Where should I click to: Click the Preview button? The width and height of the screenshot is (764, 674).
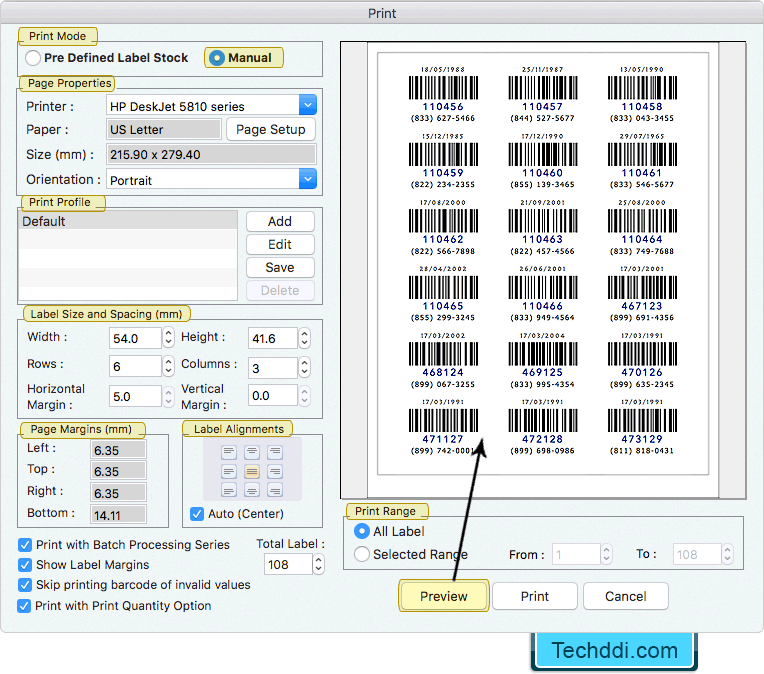tap(443, 596)
